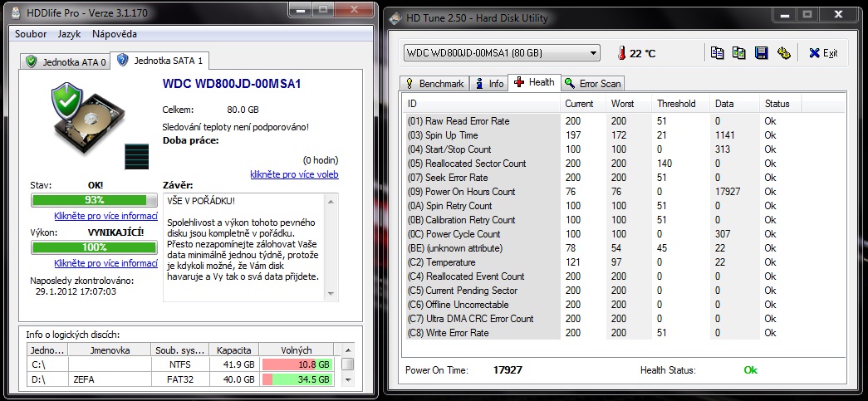Select the (C8) Write Error Rate row
Viewport: 868px width, 401px height.
pos(603,332)
